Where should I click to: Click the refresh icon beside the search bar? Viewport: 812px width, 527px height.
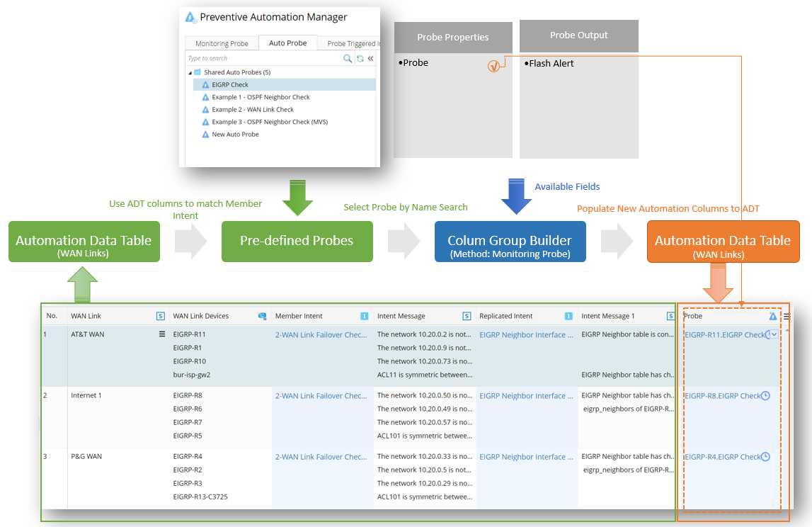click(360, 59)
